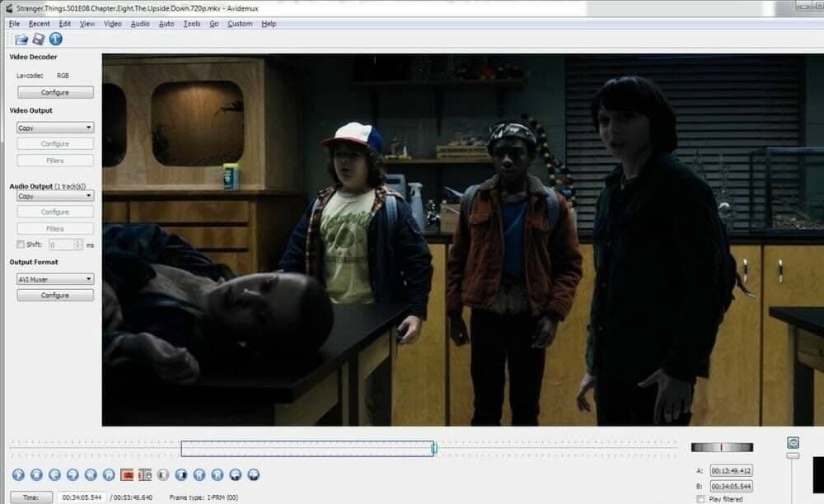Screen dimensions: 824x504
Task: Click Frame type I-FRM text
Action: click(204, 497)
